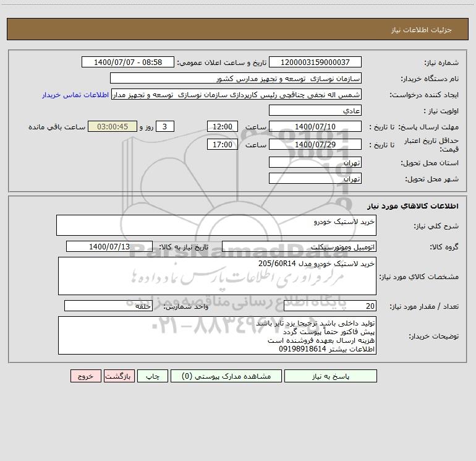Click the ایجاد کننده درخواست label
Image resolution: width=476 pixels, height=461 pixels.
coord(424,95)
